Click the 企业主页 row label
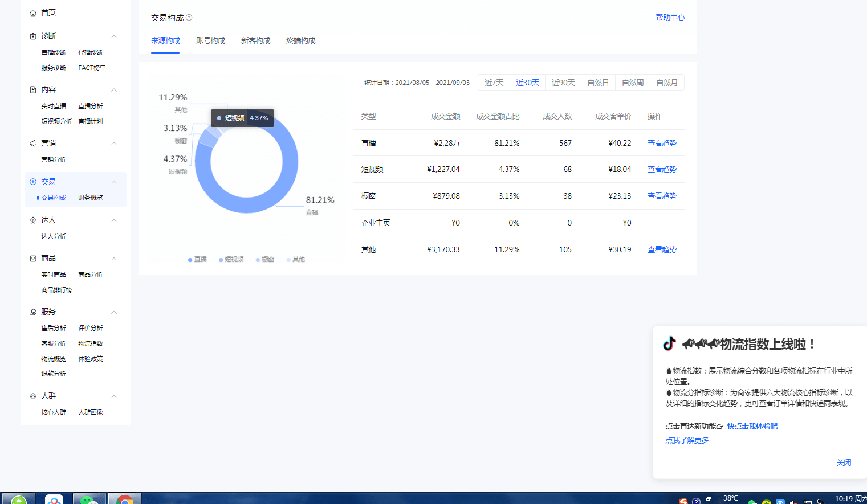Viewport: 867px width, 504px height. (376, 223)
